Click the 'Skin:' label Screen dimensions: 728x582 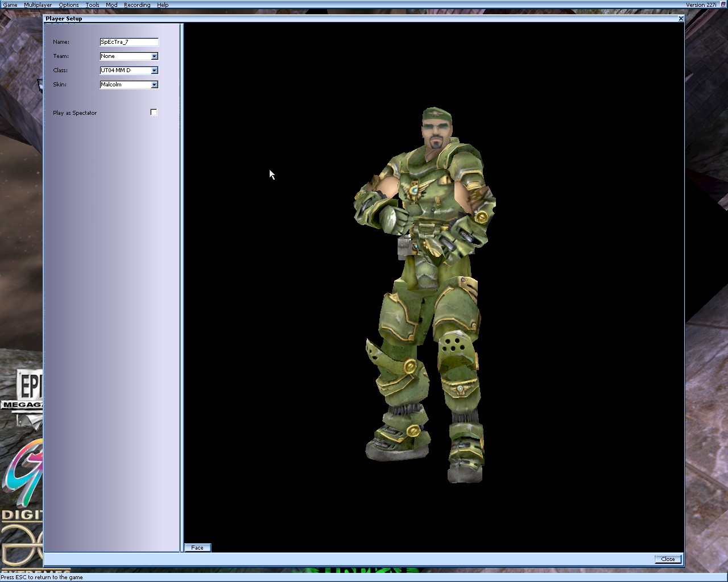(x=59, y=85)
